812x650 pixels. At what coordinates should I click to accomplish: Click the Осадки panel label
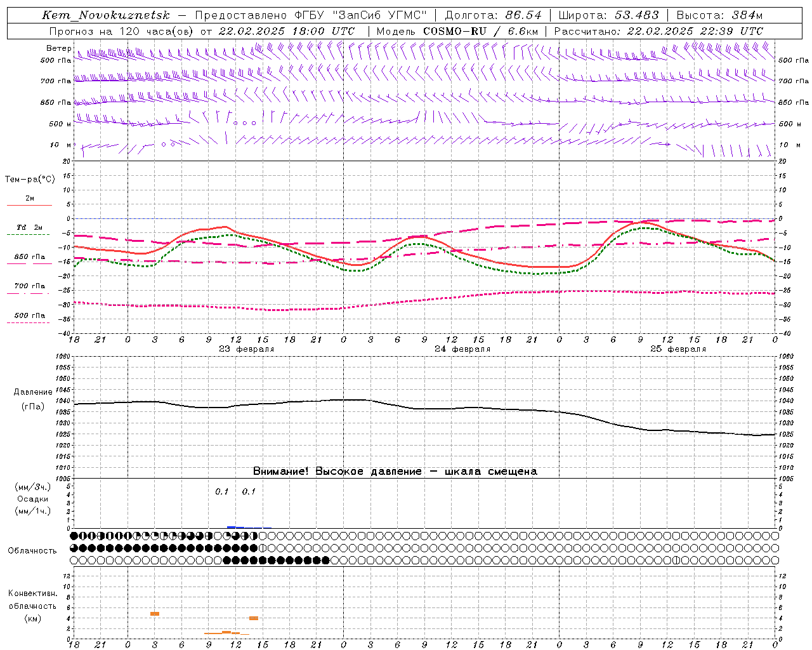tap(32, 499)
